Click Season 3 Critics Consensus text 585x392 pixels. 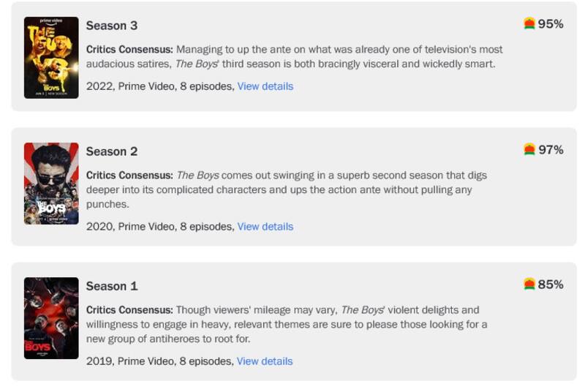(x=294, y=57)
